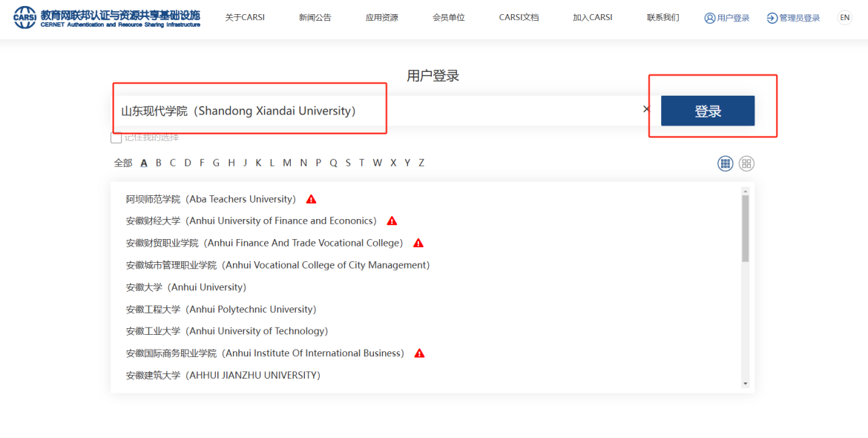Switch to the four-tile view icon

click(747, 163)
